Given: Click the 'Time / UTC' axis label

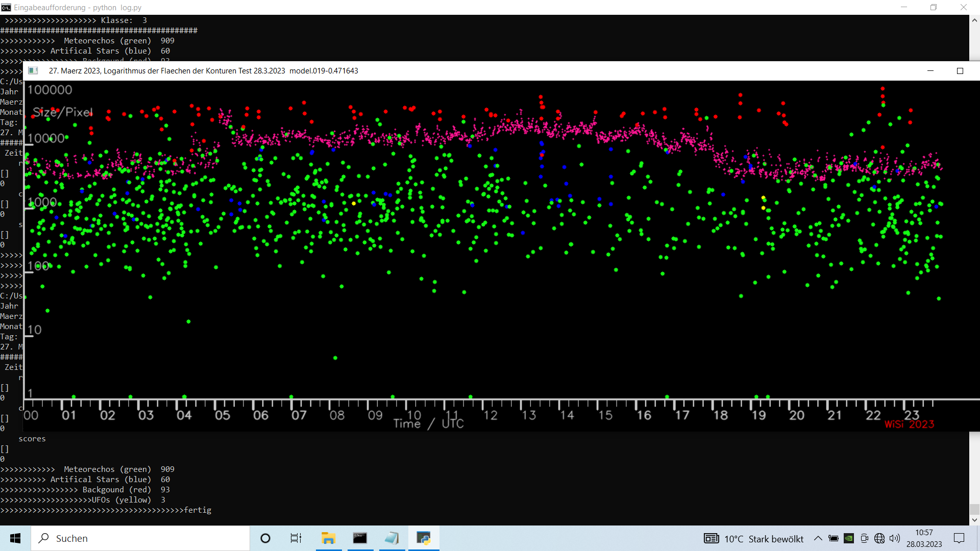Looking at the screenshot, I should 429,423.
